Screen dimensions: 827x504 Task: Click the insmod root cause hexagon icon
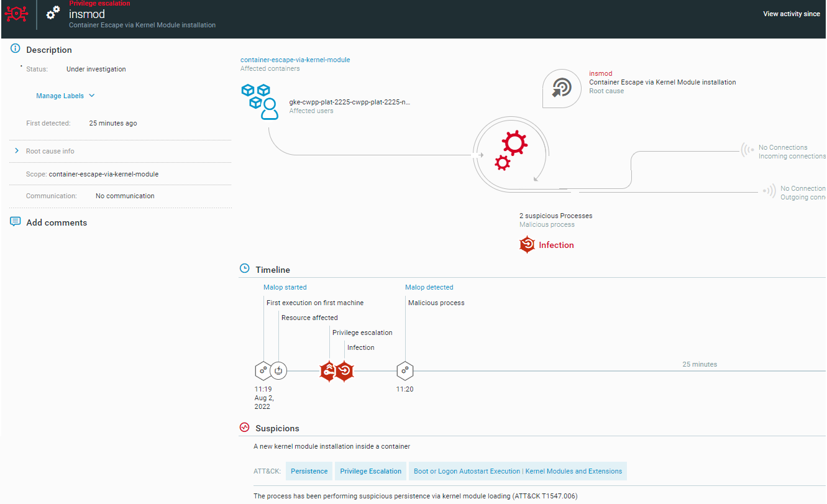coord(562,88)
